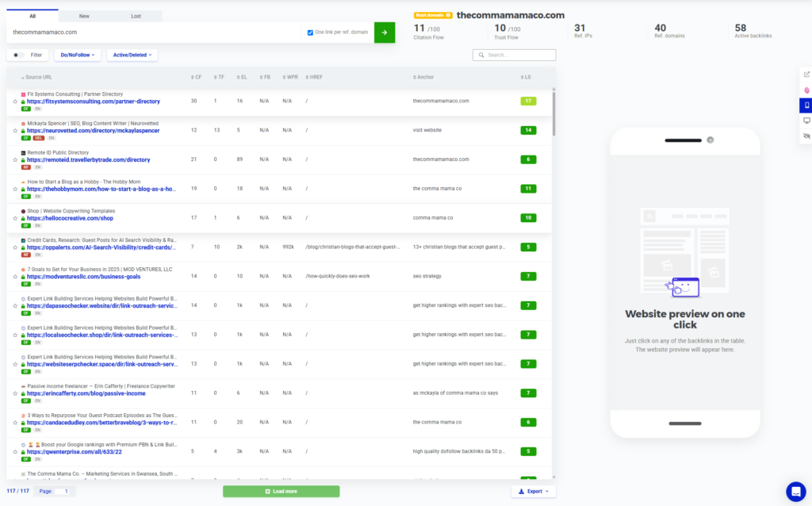Viewport: 812px width, 506px height.
Task: Submit domain with green arrow button
Action: click(x=385, y=32)
